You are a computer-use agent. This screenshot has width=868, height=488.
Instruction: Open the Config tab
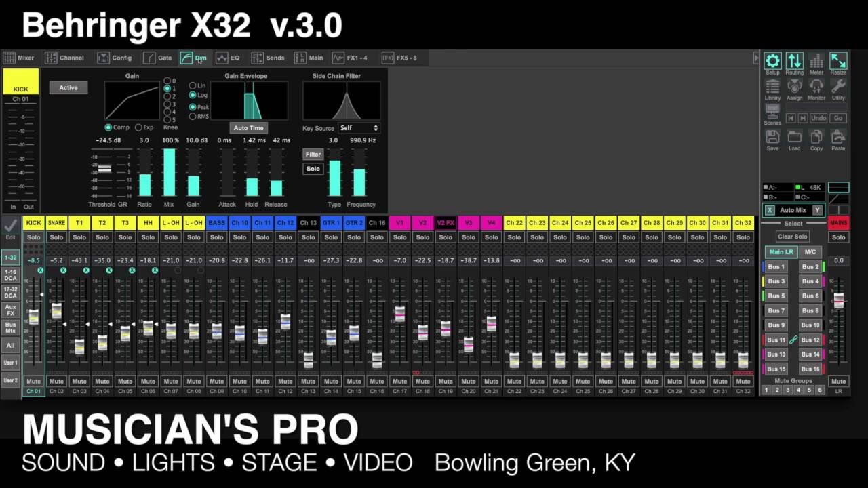click(x=115, y=58)
